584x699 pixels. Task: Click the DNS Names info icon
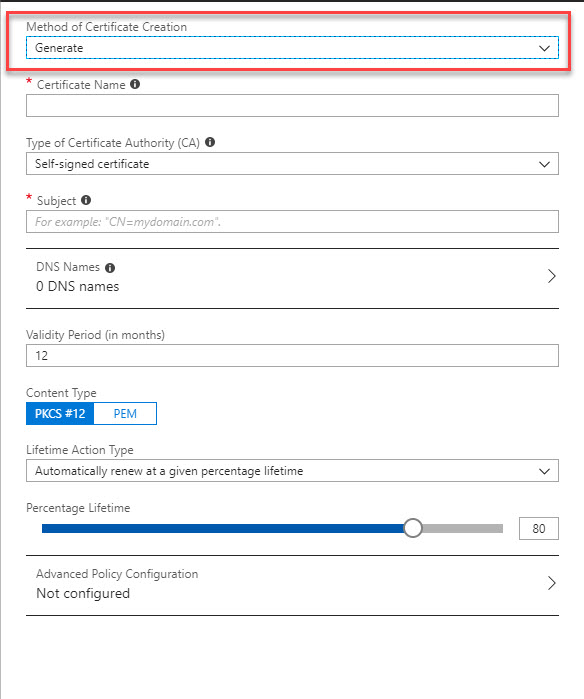tap(110, 267)
